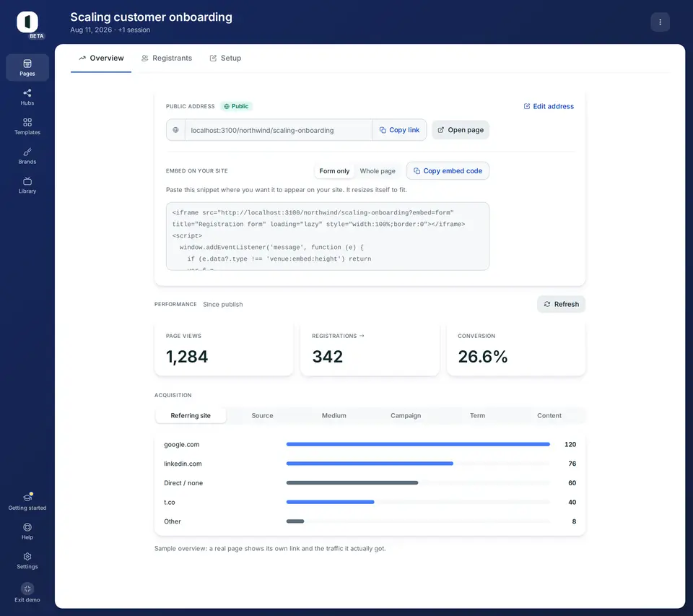Click the public address URL field
693x616 pixels.
tap(279, 130)
